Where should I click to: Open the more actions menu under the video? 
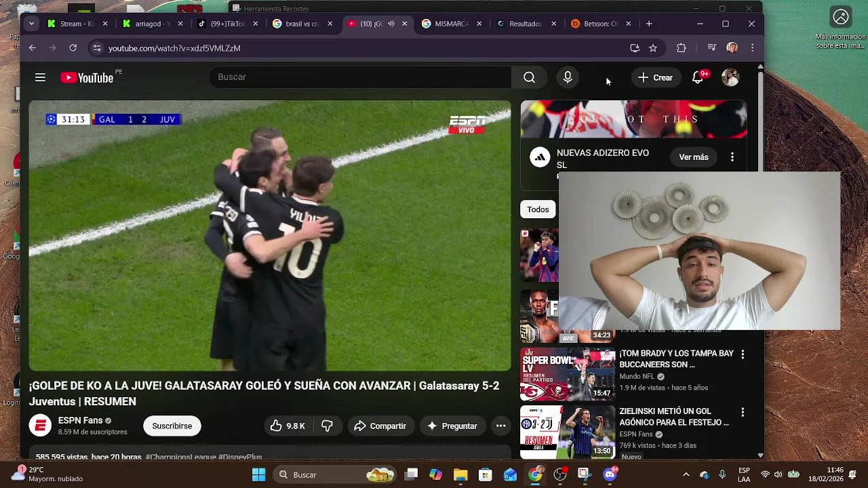click(500, 426)
